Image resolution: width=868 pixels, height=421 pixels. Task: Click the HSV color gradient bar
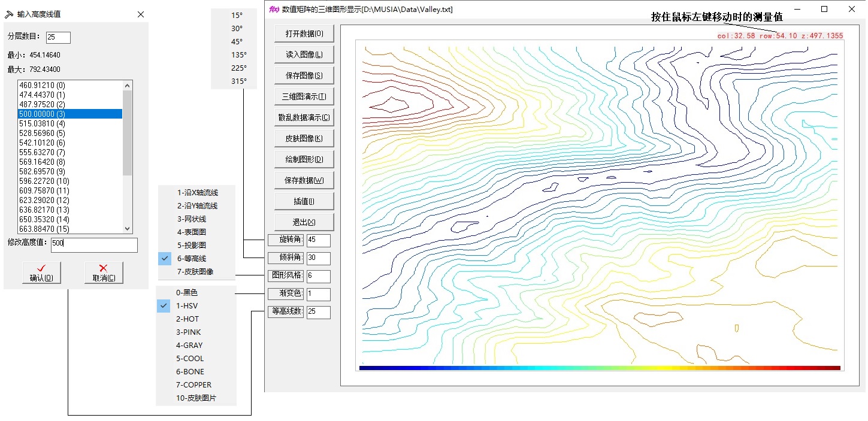pos(599,368)
